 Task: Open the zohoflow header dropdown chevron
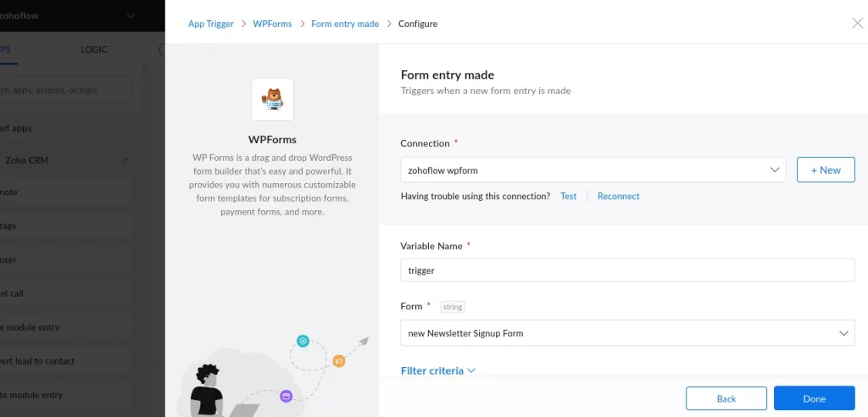coord(131,15)
